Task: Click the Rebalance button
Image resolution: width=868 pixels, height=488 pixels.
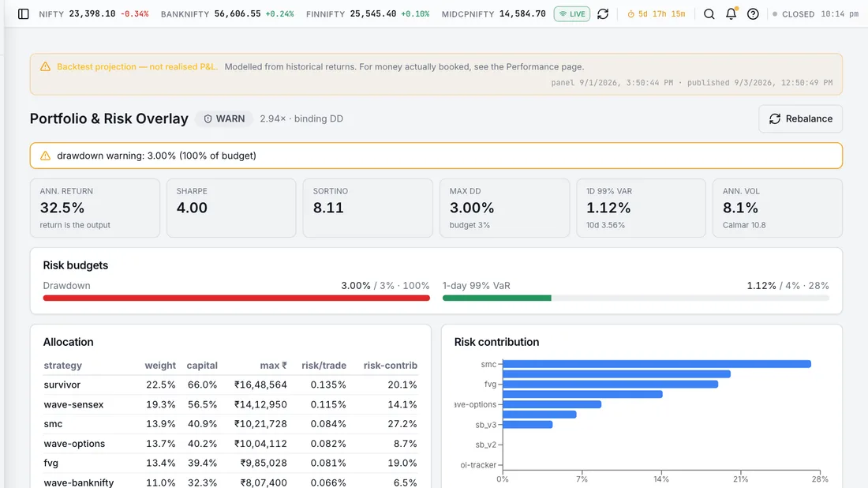Action: pyautogui.click(x=800, y=118)
